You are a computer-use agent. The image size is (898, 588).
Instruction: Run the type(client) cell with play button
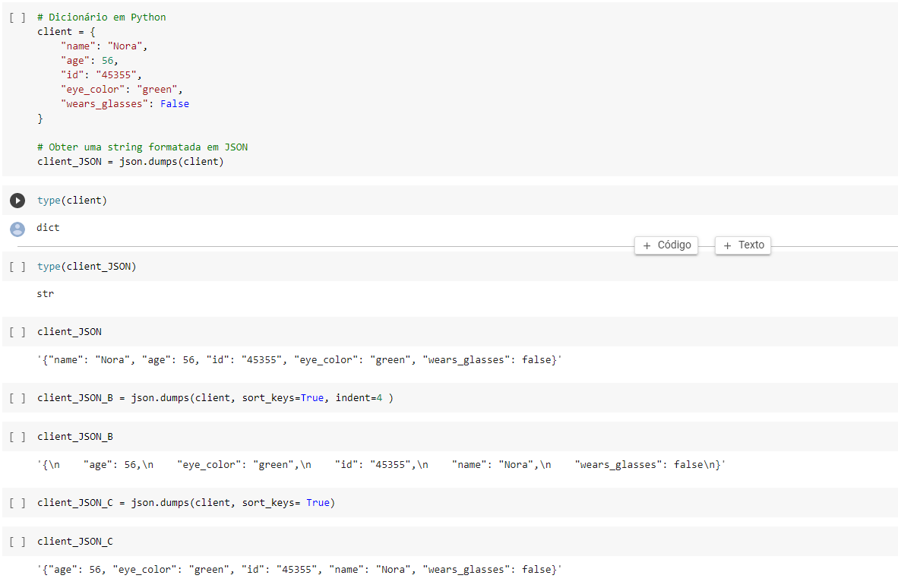(17, 201)
